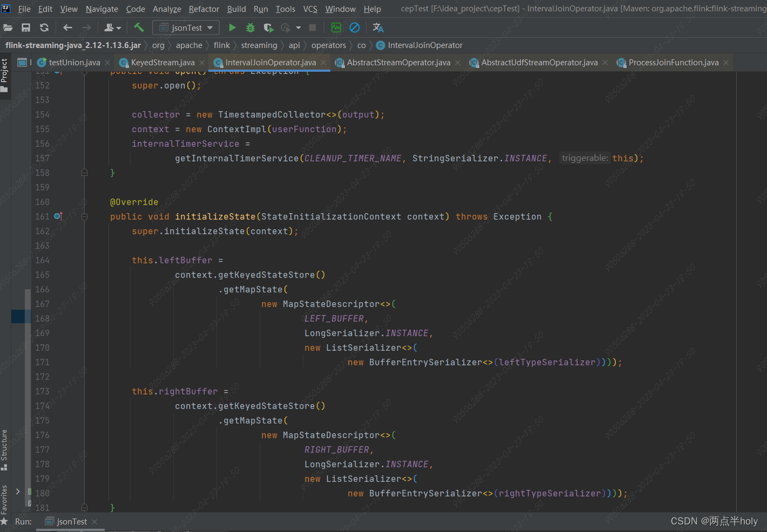
Task: Click the Favorites star icon in sidebar
Action: [x=4, y=522]
